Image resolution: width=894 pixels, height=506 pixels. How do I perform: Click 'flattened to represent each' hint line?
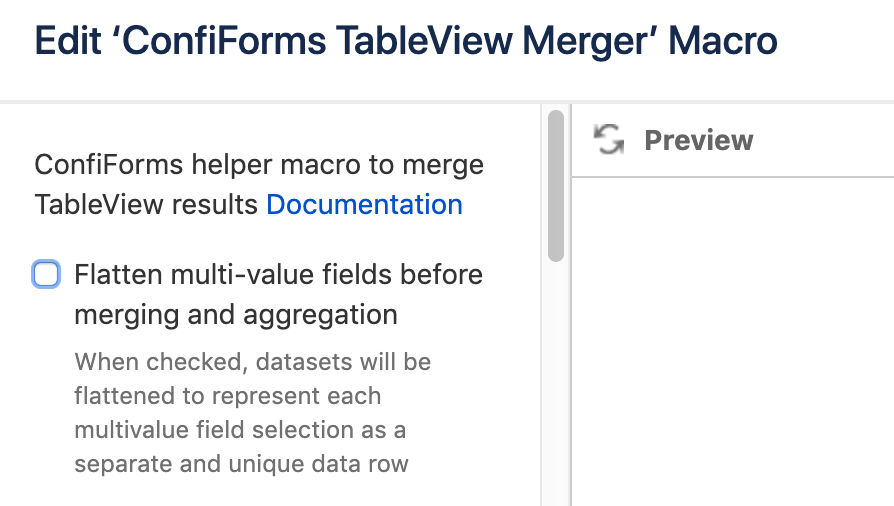[227, 396]
